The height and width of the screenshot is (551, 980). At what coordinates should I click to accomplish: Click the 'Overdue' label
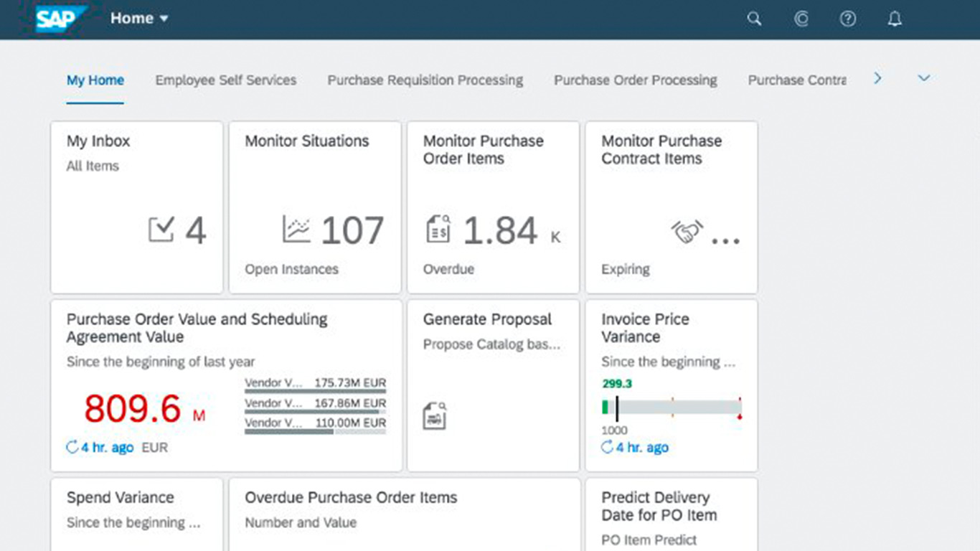click(448, 270)
